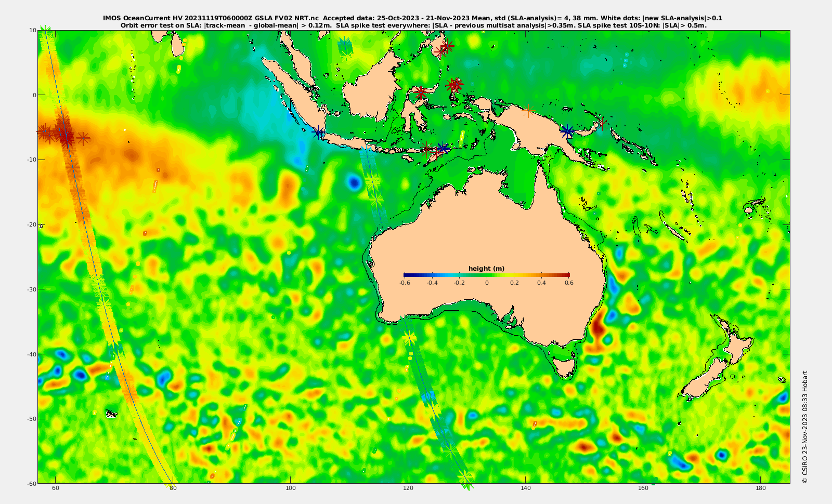Screen dimensions: 832x504
Task: Click the latitude -20 axis tick label
Action: point(31,224)
